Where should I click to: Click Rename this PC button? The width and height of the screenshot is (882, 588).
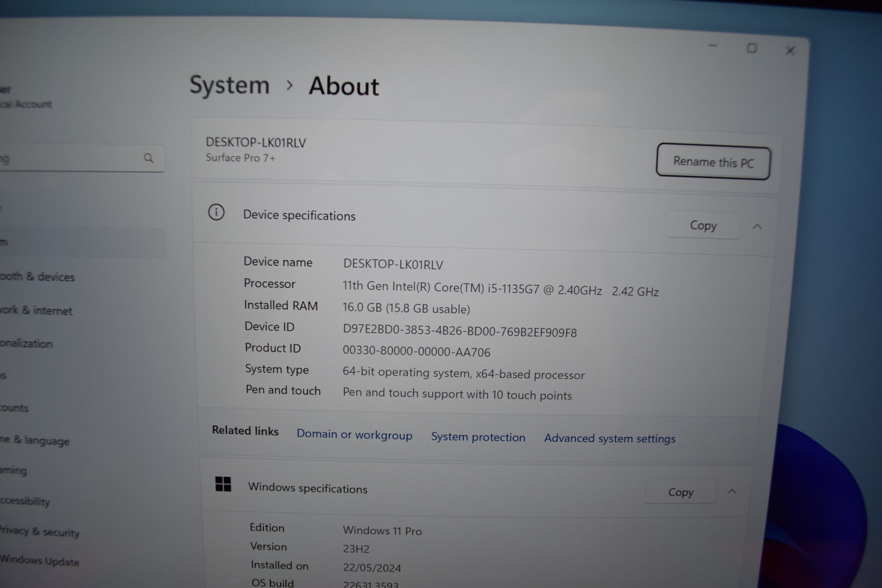713,162
